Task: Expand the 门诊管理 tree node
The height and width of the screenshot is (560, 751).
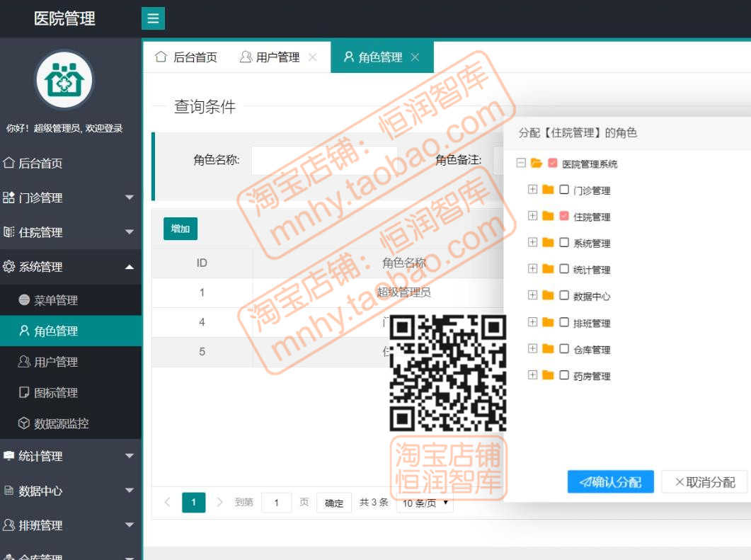Action: point(533,190)
